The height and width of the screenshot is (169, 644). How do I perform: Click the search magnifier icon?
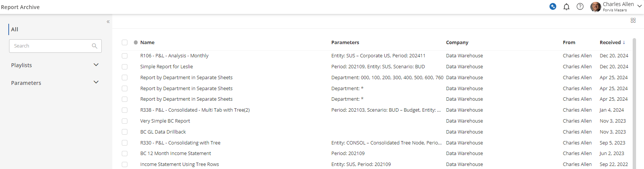[95, 46]
